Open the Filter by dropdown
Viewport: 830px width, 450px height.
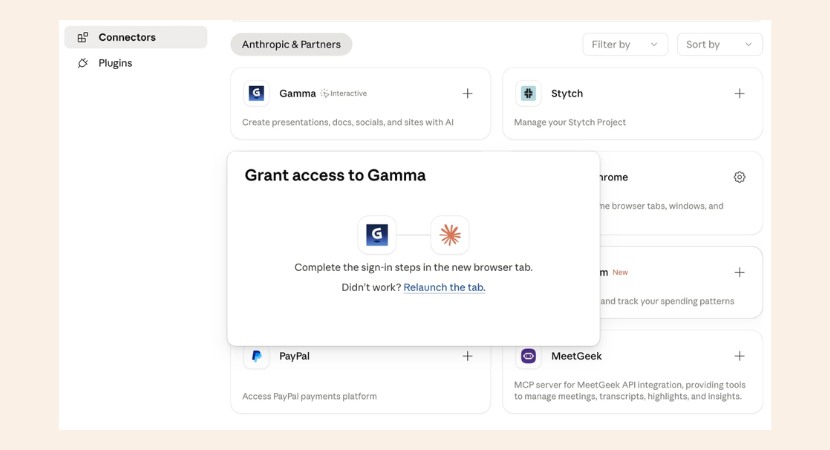[625, 44]
